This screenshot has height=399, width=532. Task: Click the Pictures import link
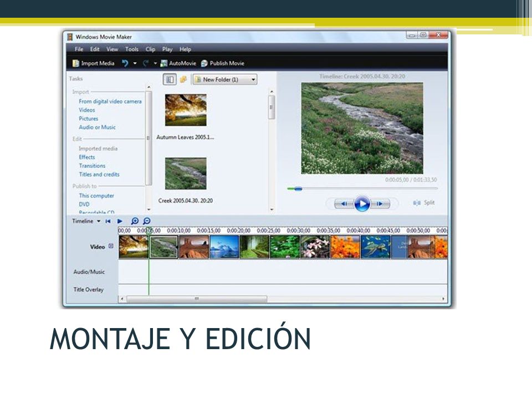[x=89, y=119]
